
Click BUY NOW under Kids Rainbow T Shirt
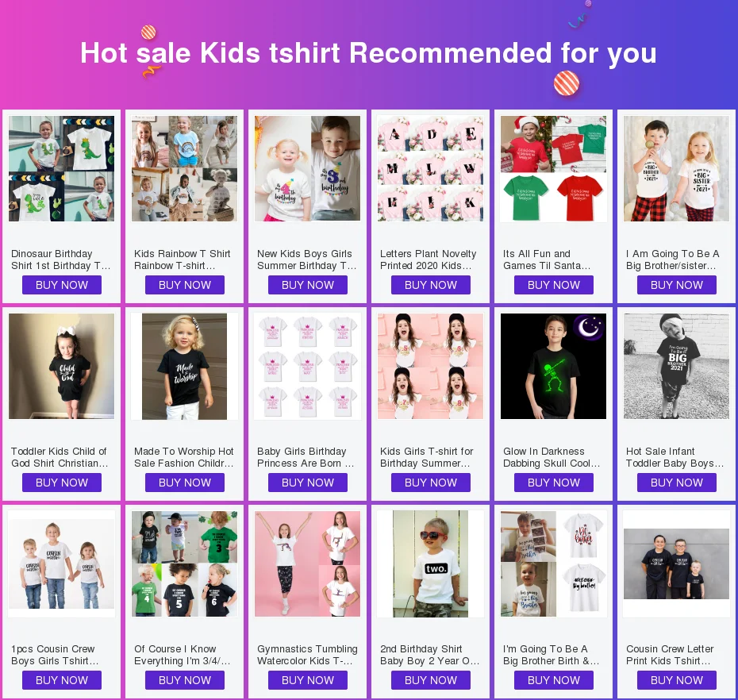(x=184, y=285)
